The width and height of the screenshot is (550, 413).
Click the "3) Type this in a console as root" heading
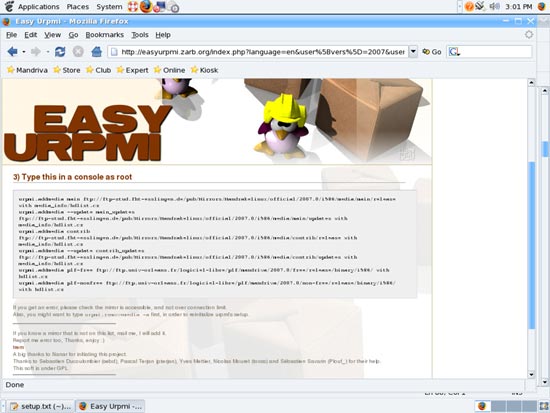72,177
